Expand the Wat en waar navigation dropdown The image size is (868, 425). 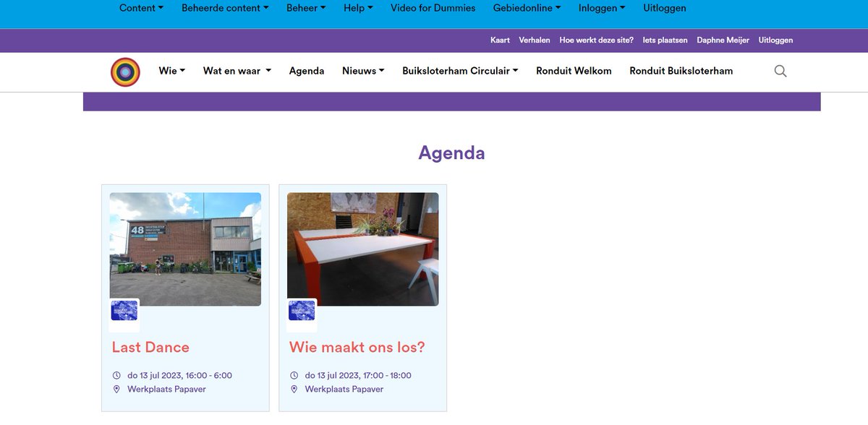click(x=237, y=71)
